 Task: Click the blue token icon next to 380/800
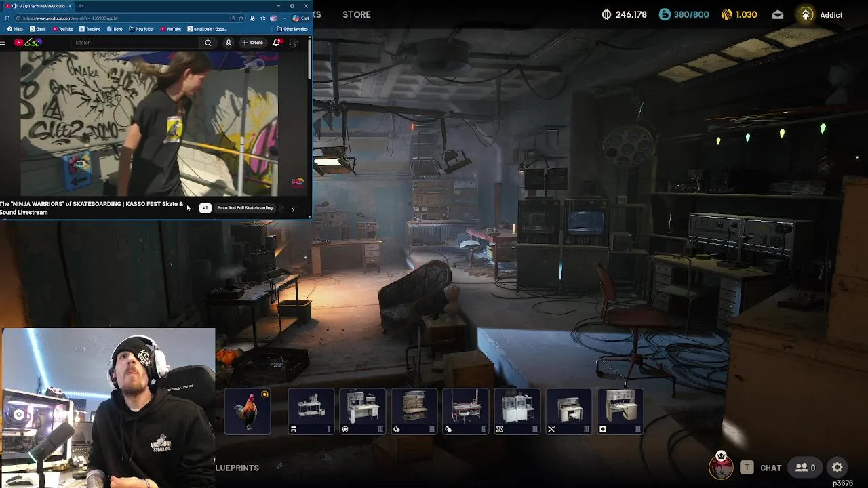click(665, 15)
